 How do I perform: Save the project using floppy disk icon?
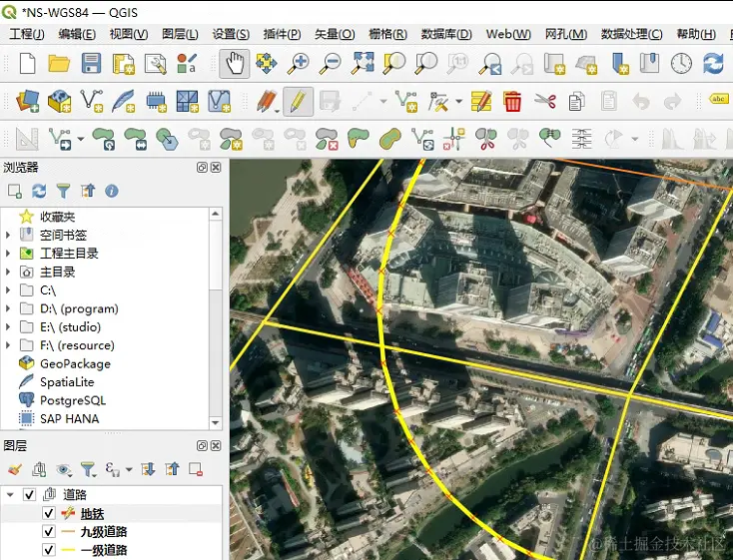point(91,63)
